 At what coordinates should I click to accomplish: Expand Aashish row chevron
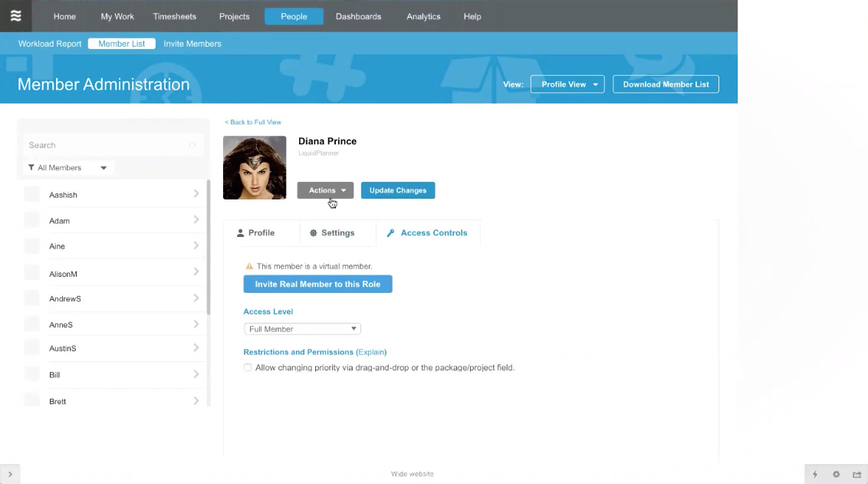pyautogui.click(x=196, y=194)
